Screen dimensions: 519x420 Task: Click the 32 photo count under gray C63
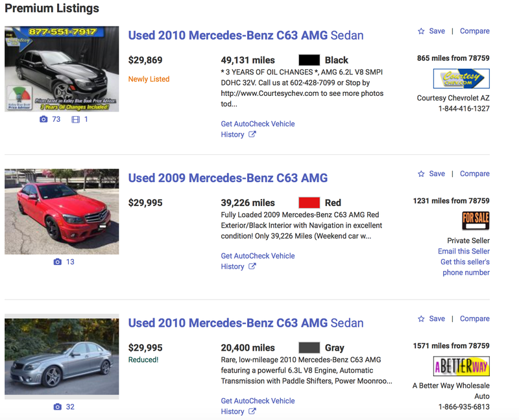(x=70, y=407)
